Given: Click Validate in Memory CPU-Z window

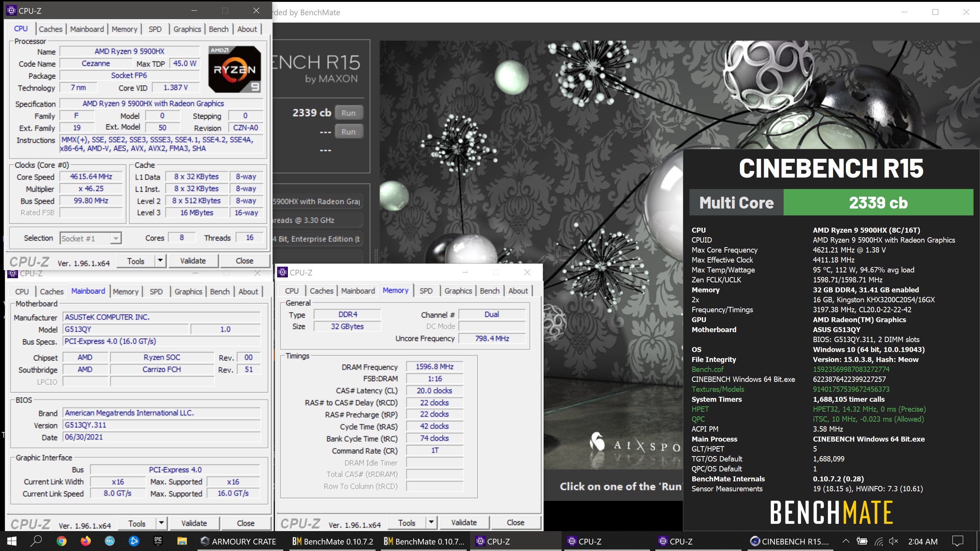Looking at the screenshot, I should (x=464, y=522).
